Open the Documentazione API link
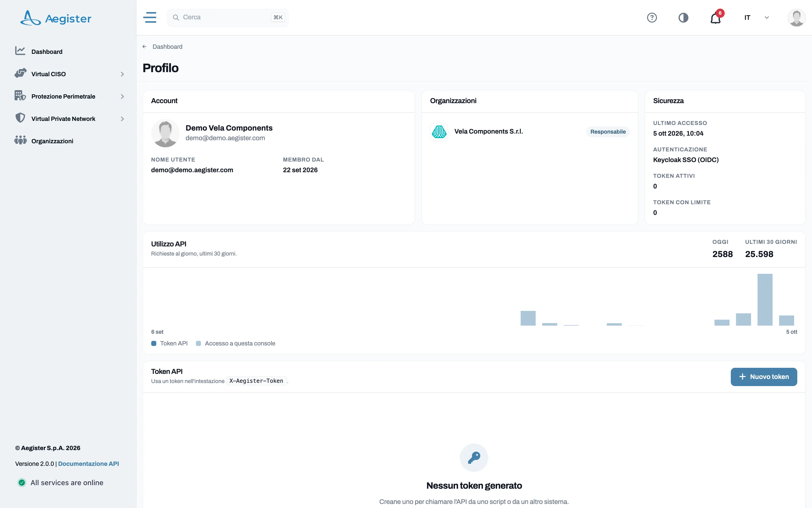This screenshot has height=508, width=812. coord(89,464)
